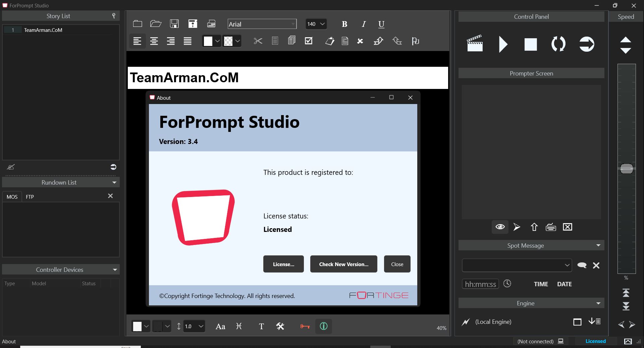Switch to the FTP tab
Viewport: 644px width, 348px height.
(x=30, y=197)
